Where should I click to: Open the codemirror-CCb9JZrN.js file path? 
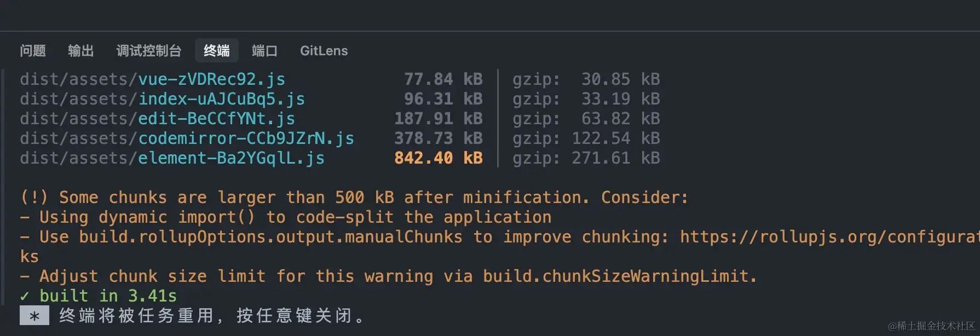coord(187,138)
